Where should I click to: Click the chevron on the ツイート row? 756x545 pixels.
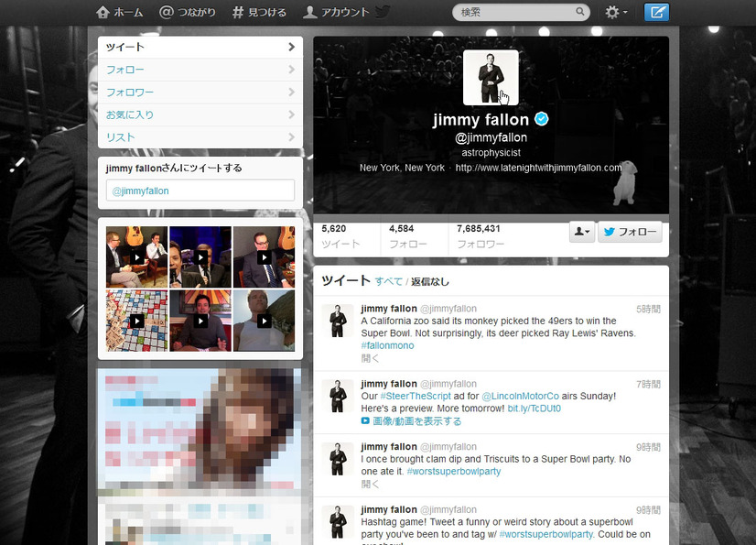click(x=291, y=47)
